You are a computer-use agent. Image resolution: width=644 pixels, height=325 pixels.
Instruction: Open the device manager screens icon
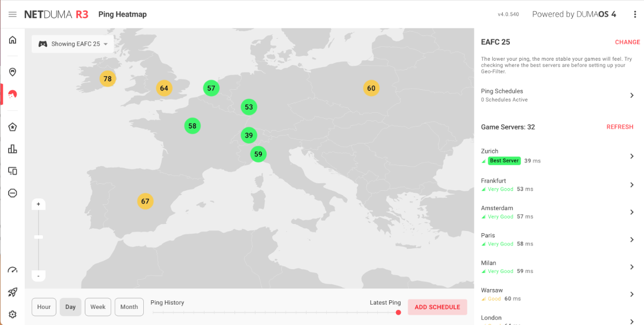tap(12, 171)
